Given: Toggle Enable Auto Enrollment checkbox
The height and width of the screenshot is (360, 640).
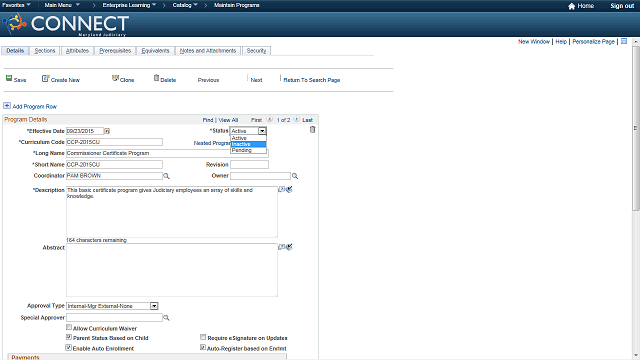Looking at the screenshot, I should click(x=69, y=348).
